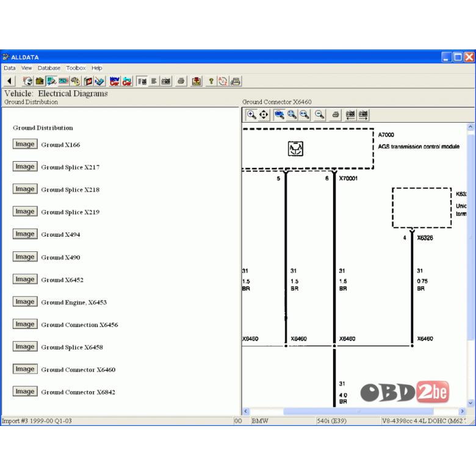The width and height of the screenshot is (476, 476).
Task: Click the A-Z index icon
Action: 223,81
